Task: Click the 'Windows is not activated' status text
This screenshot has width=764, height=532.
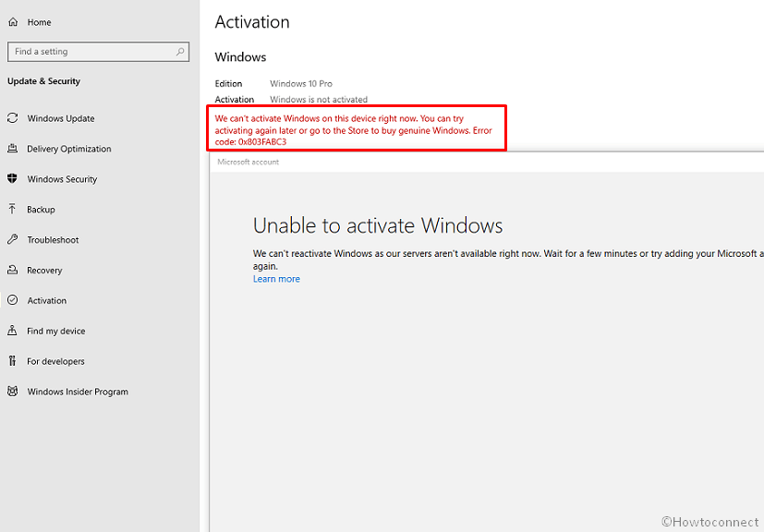Action: (x=319, y=100)
